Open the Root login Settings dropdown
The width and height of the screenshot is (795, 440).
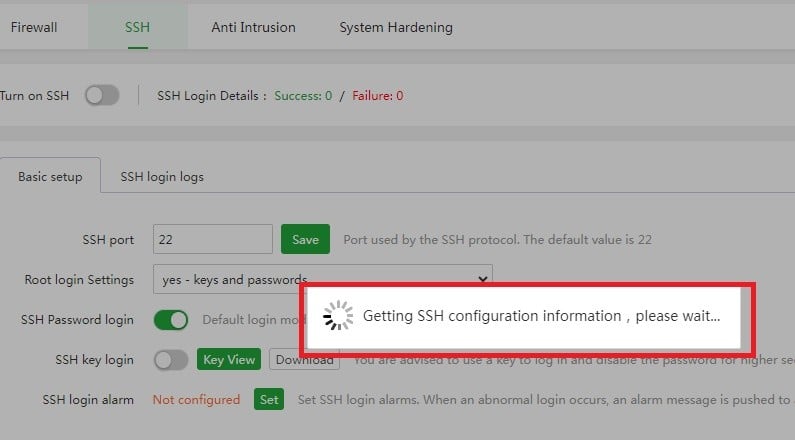click(322, 279)
